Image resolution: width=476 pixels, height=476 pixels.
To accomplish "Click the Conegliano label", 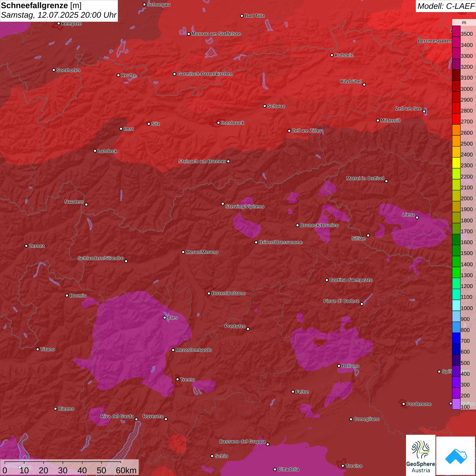I will 367,419.
